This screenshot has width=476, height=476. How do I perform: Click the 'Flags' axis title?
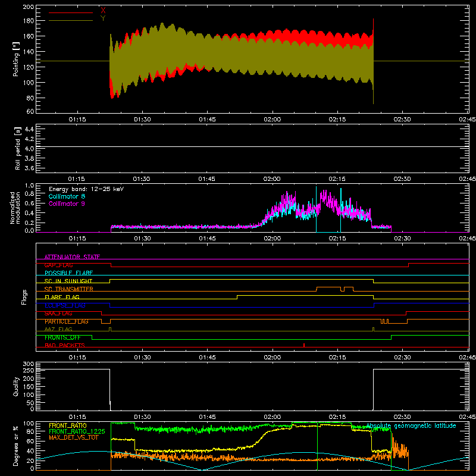(24, 297)
